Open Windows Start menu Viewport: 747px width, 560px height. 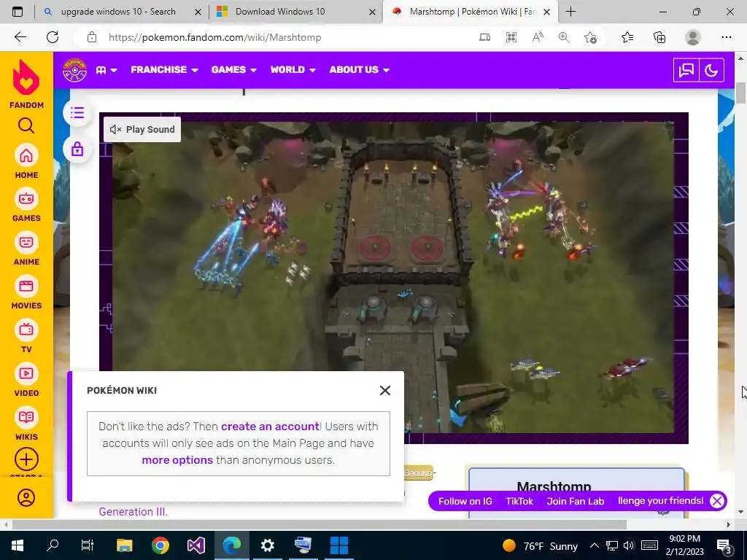click(x=18, y=545)
